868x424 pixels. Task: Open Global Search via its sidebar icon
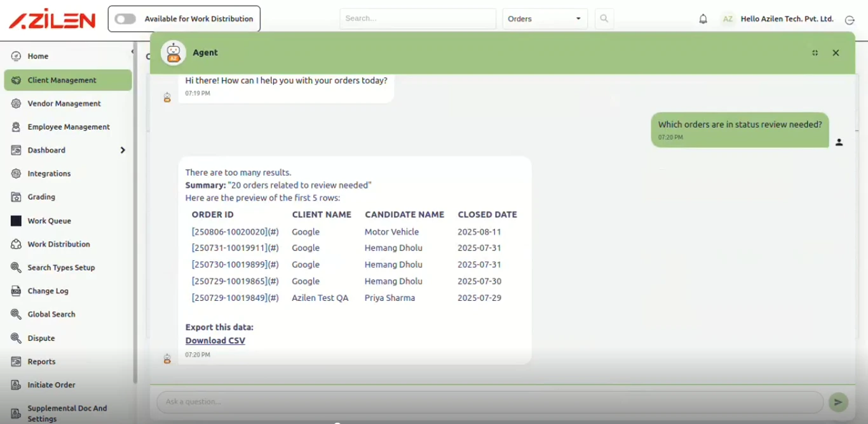(x=16, y=314)
